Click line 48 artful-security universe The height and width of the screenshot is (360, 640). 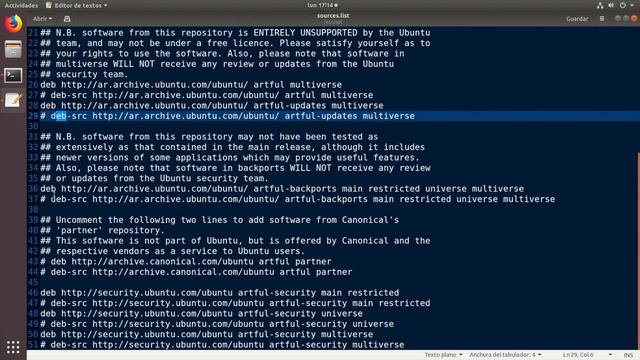point(201,313)
